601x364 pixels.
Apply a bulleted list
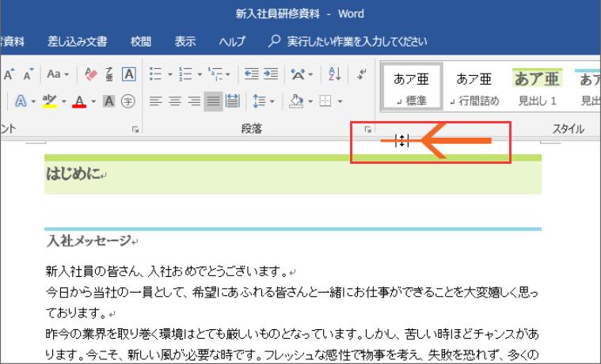coord(155,74)
